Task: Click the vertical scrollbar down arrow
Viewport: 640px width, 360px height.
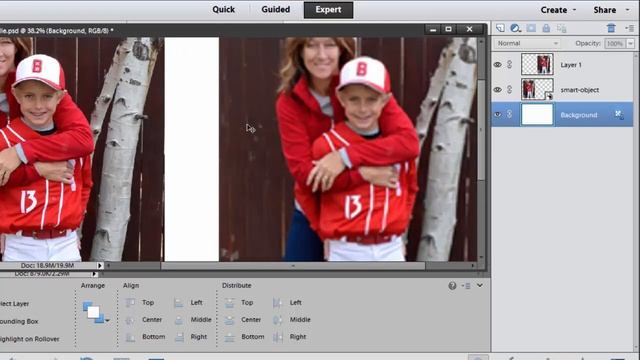Action: (481, 258)
